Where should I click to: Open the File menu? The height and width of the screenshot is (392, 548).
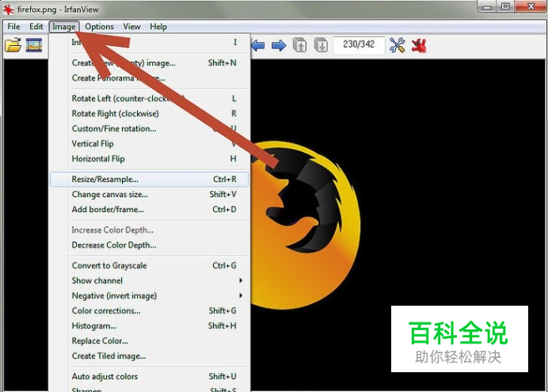(13, 27)
